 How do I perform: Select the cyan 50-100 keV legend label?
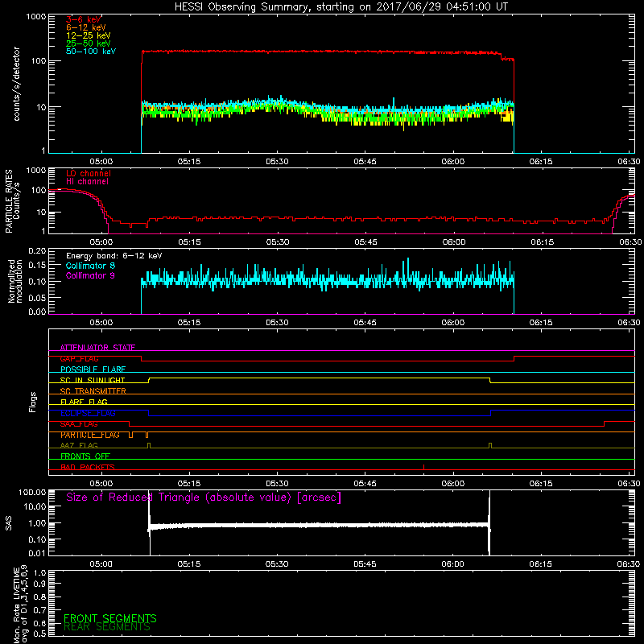91,52
